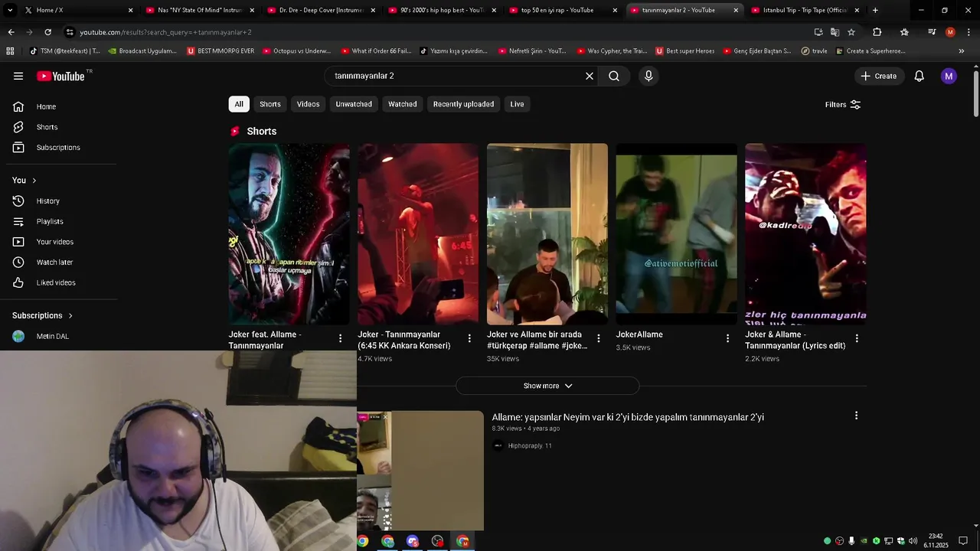Open more options for Joker ve Allame bir arada

tap(599, 338)
